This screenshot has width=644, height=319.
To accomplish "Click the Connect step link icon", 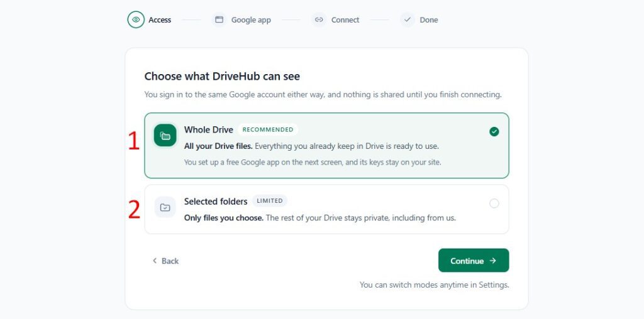I will pyautogui.click(x=319, y=19).
